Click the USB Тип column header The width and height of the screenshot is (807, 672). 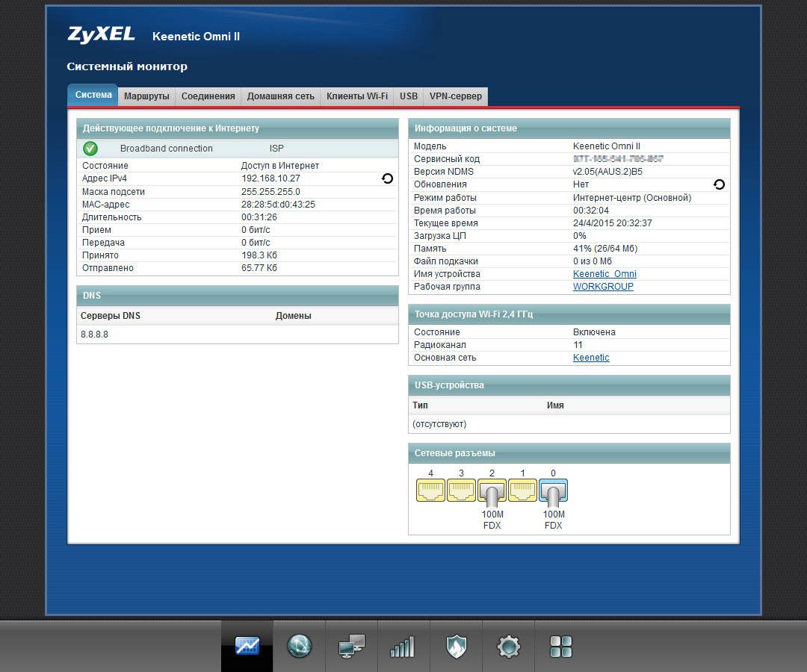coord(420,405)
